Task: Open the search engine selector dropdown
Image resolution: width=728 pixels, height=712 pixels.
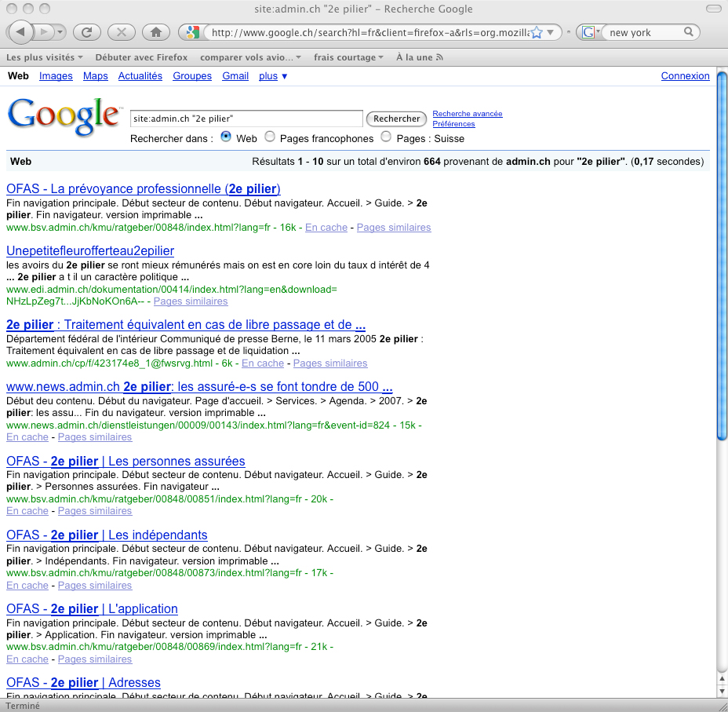Action: (x=590, y=32)
